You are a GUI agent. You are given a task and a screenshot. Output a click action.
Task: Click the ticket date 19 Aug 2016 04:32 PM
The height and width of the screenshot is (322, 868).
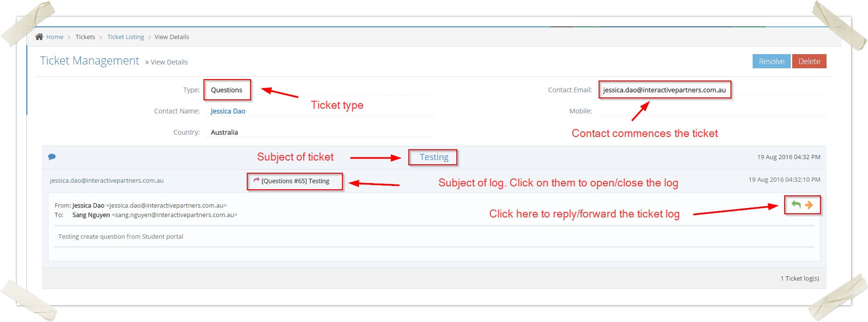(x=788, y=157)
